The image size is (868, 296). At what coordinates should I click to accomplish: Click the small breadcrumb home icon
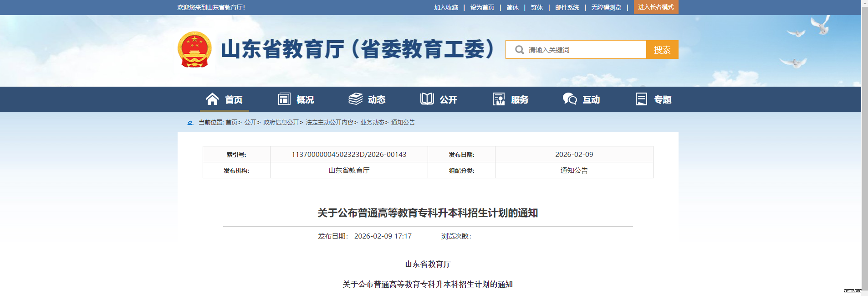click(190, 123)
